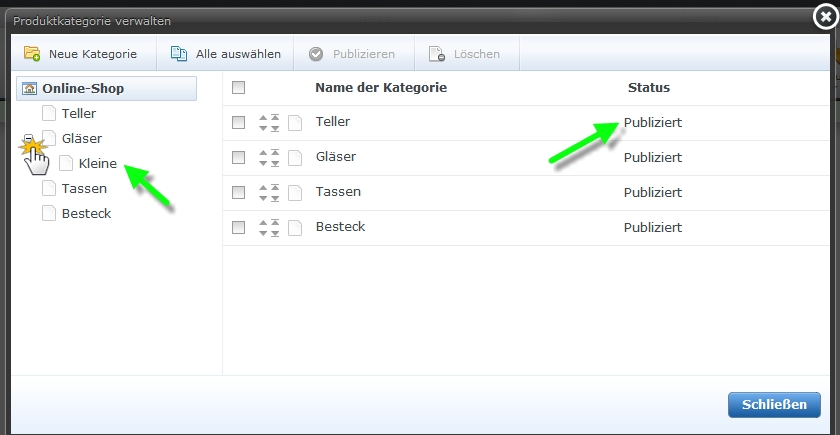840x435 pixels.
Task: Move Besteck down one position
Action: pos(263,233)
